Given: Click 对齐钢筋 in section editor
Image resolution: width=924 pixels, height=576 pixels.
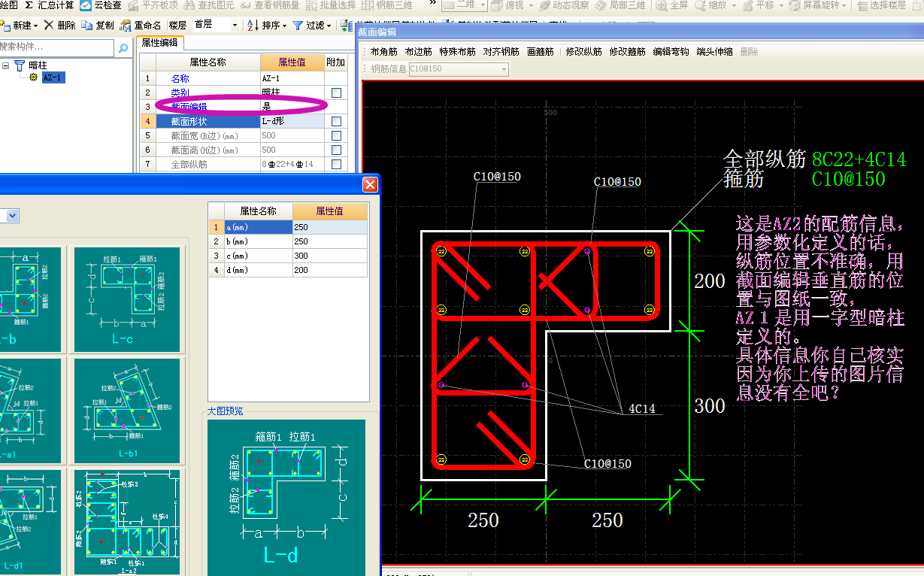Looking at the screenshot, I should click(x=501, y=52).
